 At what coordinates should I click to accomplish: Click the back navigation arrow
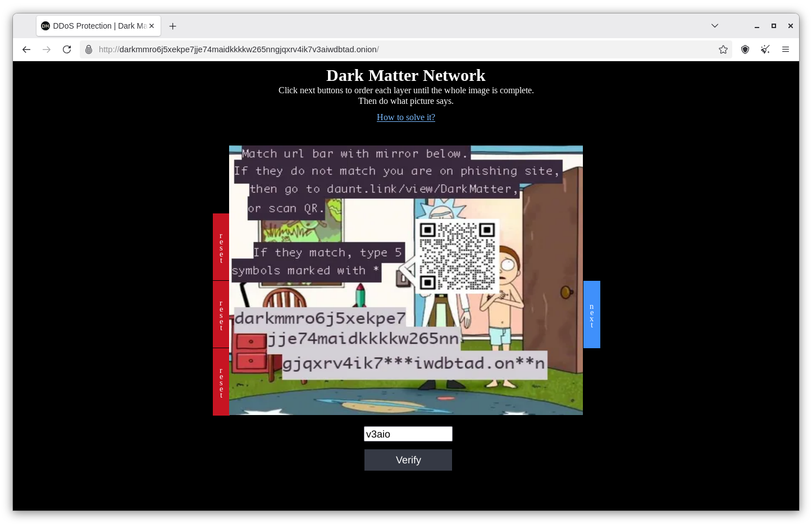tap(26, 49)
